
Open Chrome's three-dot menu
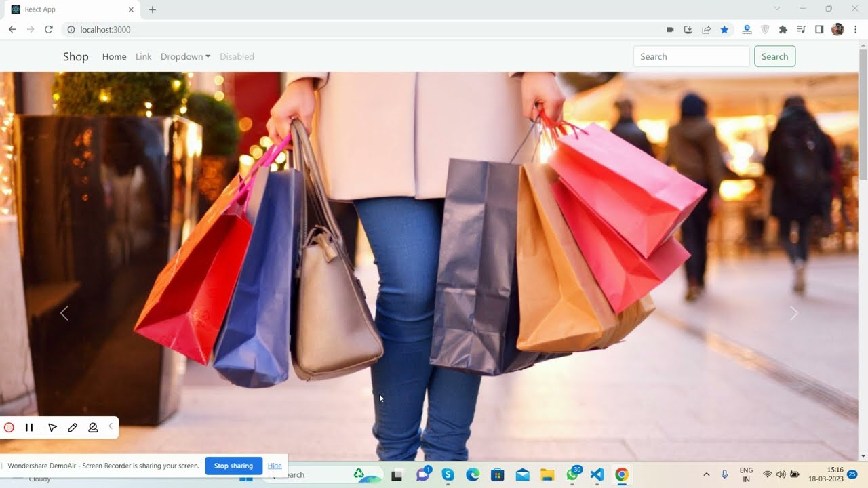[856, 29]
